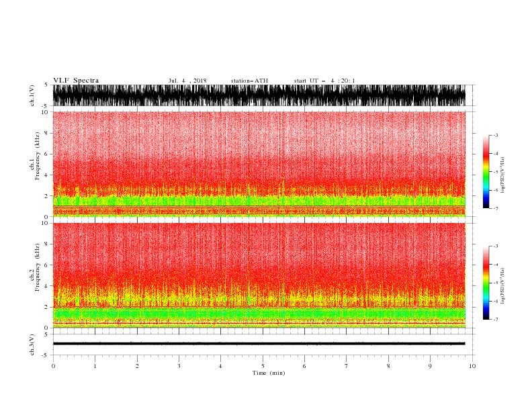Click the "-3" label on ch.1 colorbar
The width and height of the screenshot is (532, 411).
pos(496,135)
